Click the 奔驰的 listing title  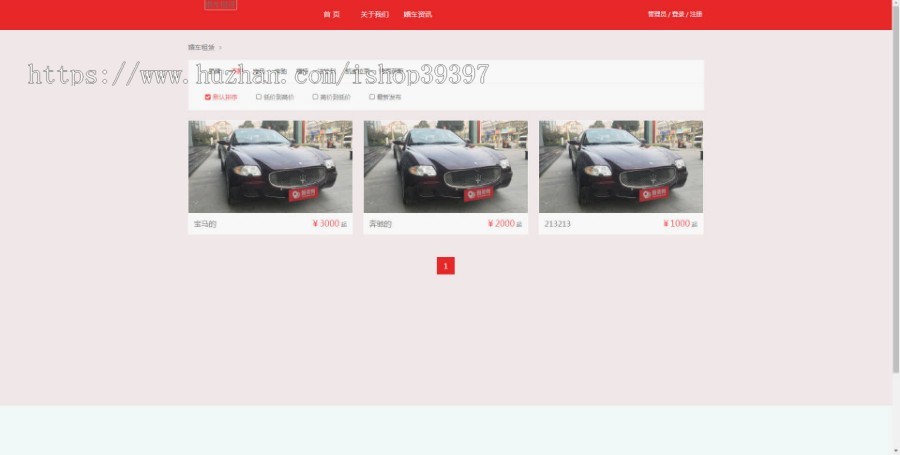point(380,224)
